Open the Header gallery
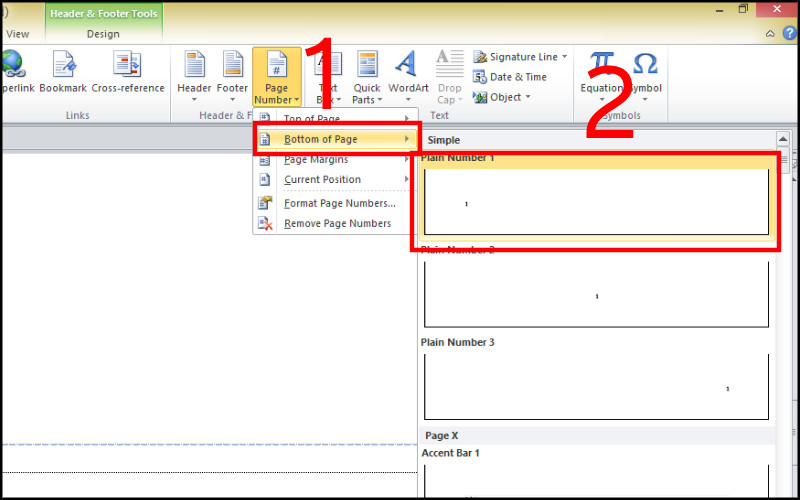 tap(194, 77)
